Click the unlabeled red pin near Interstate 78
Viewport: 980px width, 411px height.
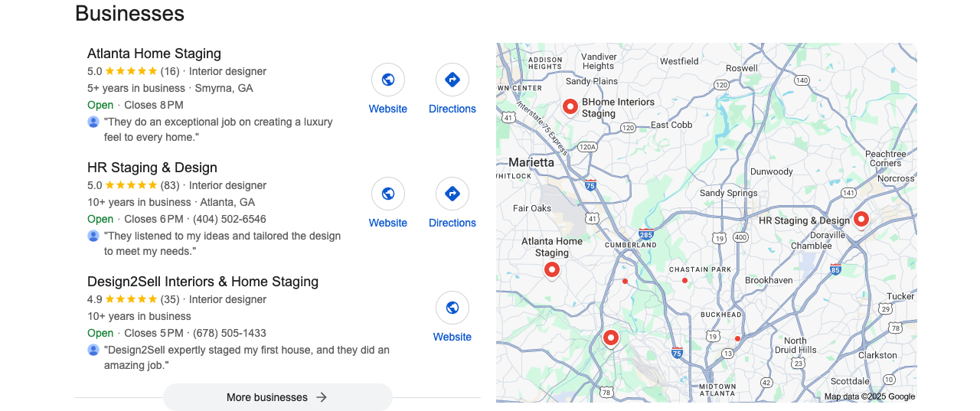click(x=610, y=338)
